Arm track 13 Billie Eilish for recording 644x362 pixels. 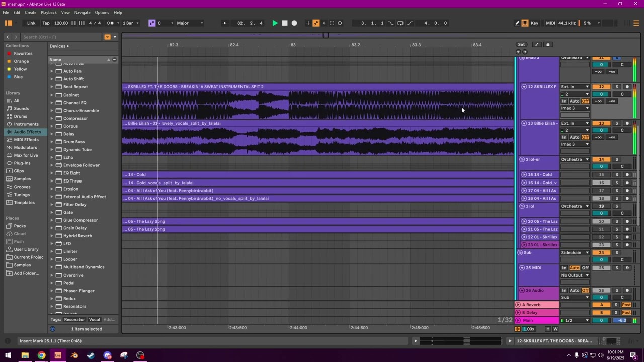coord(627,123)
